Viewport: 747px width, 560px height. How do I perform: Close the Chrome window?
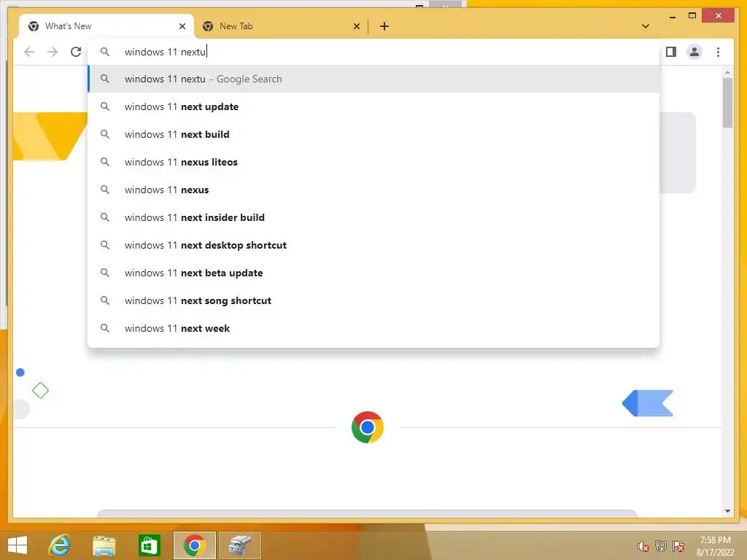[x=719, y=16]
